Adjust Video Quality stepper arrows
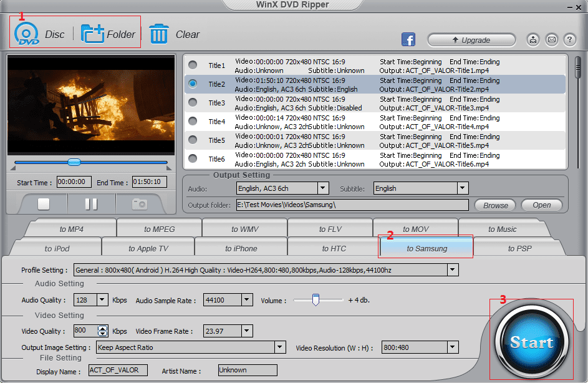Viewport: 588px width, 383px height. coord(102,331)
